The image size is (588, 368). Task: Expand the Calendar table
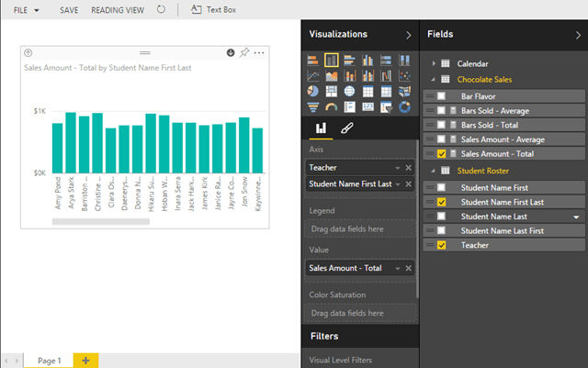coord(433,63)
